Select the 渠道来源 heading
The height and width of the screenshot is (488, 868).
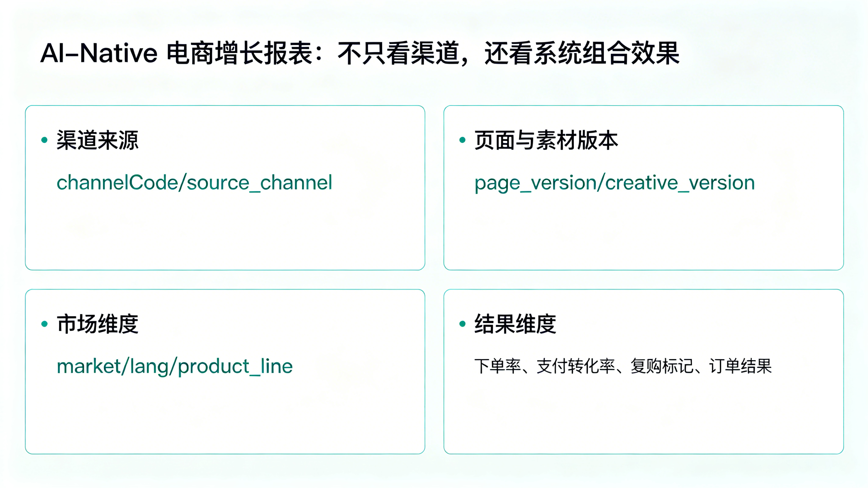pos(97,140)
